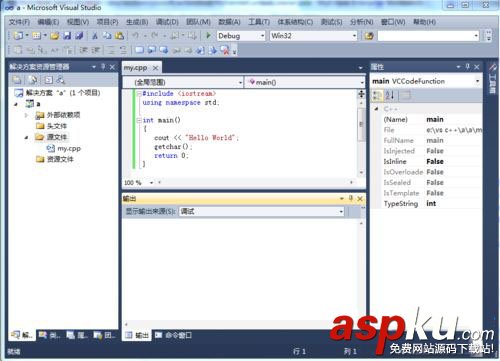Click the Uncomment Selection icon
Screen dimensions: 500x361
click(x=123, y=50)
